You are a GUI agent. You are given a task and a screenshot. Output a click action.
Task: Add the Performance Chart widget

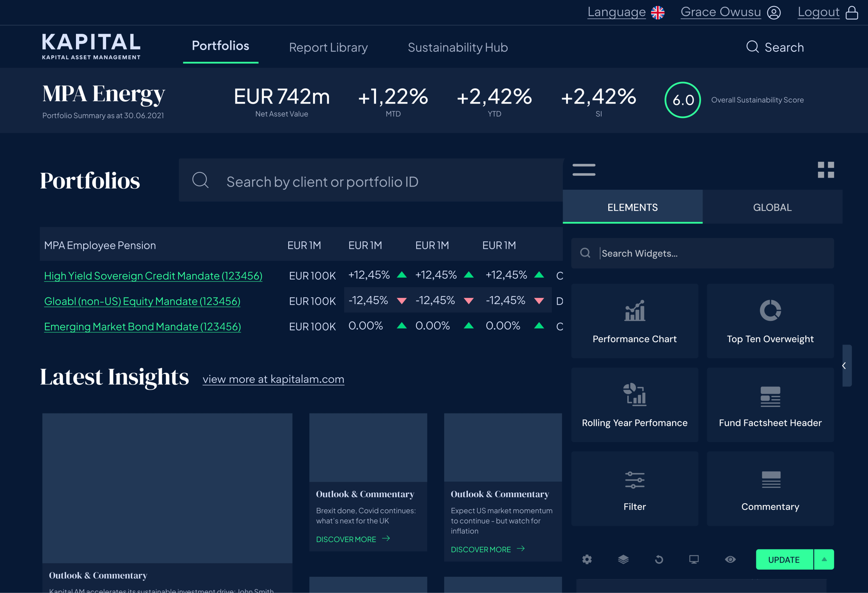[635, 321]
